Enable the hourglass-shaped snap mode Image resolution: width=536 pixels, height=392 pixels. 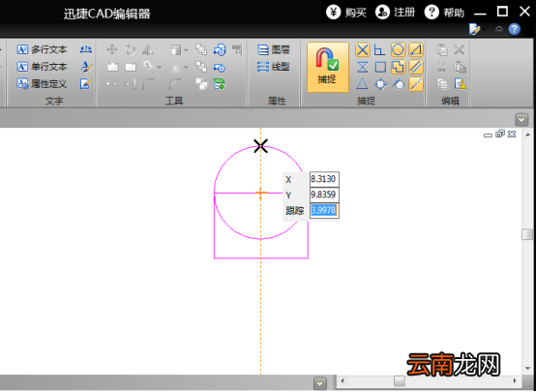click(363, 67)
